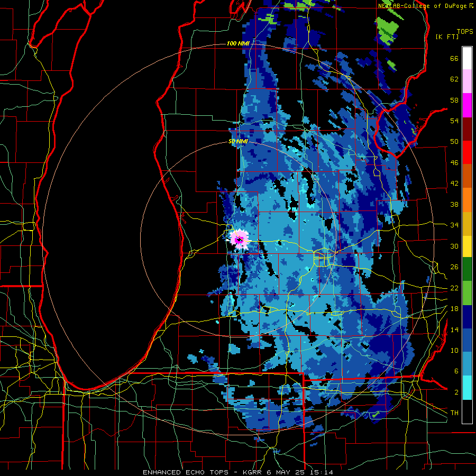Click legend value 22
476x476 pixels.
tap(454, 288)
